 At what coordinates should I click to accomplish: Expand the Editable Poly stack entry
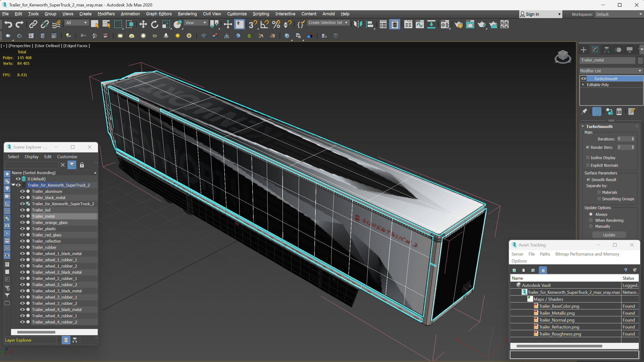(583, 84)
